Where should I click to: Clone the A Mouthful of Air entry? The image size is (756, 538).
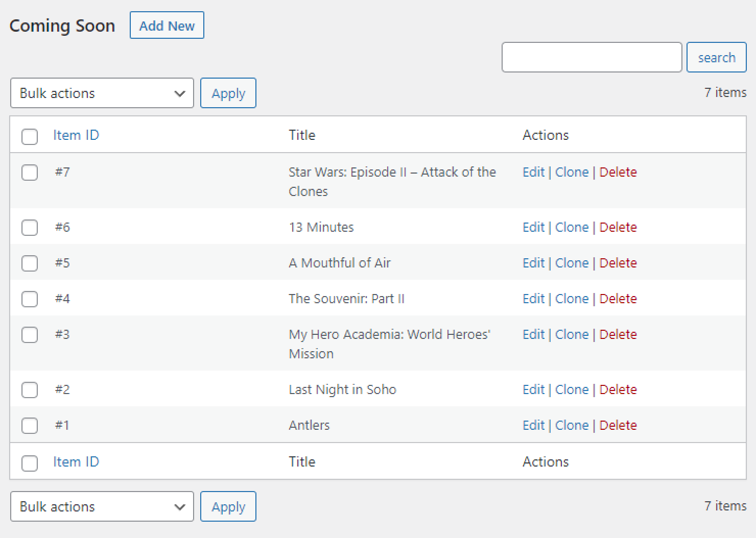click(x=572, y=263)
